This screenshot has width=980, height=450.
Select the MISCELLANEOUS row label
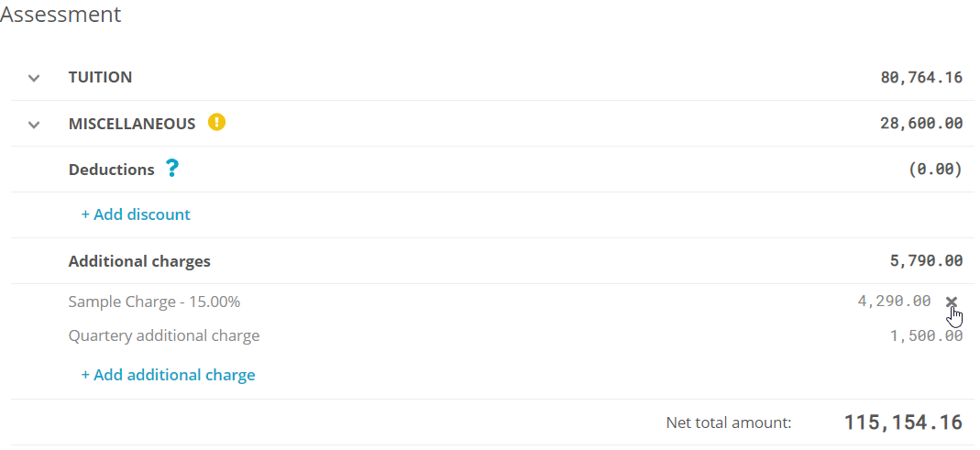(x=132, y=124)
